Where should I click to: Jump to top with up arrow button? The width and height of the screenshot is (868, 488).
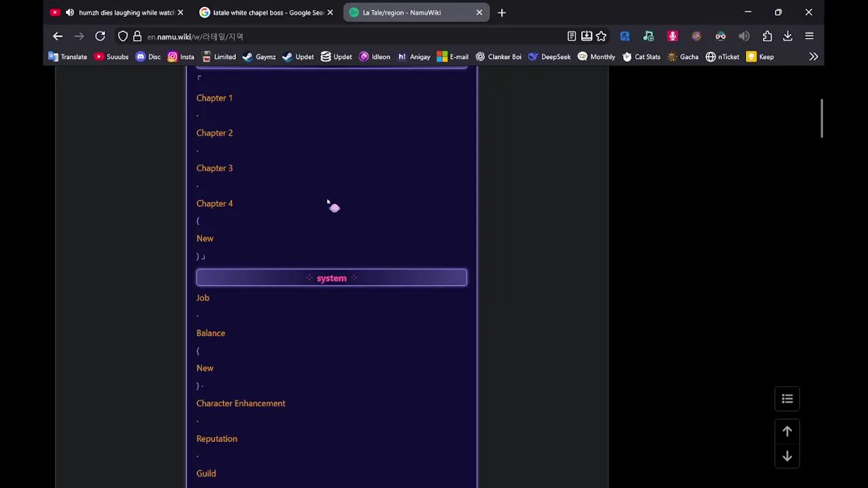coord(787,431)
